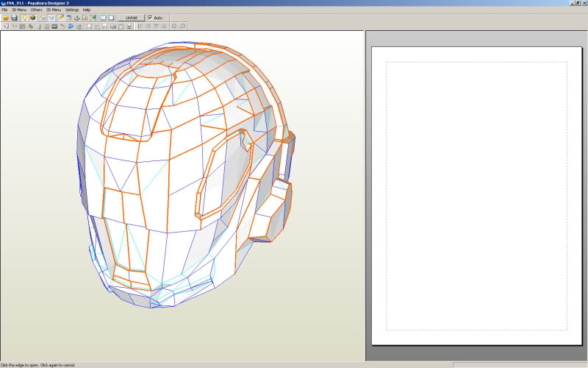Click the blue curved arrows rotate icon

[71, 26]
